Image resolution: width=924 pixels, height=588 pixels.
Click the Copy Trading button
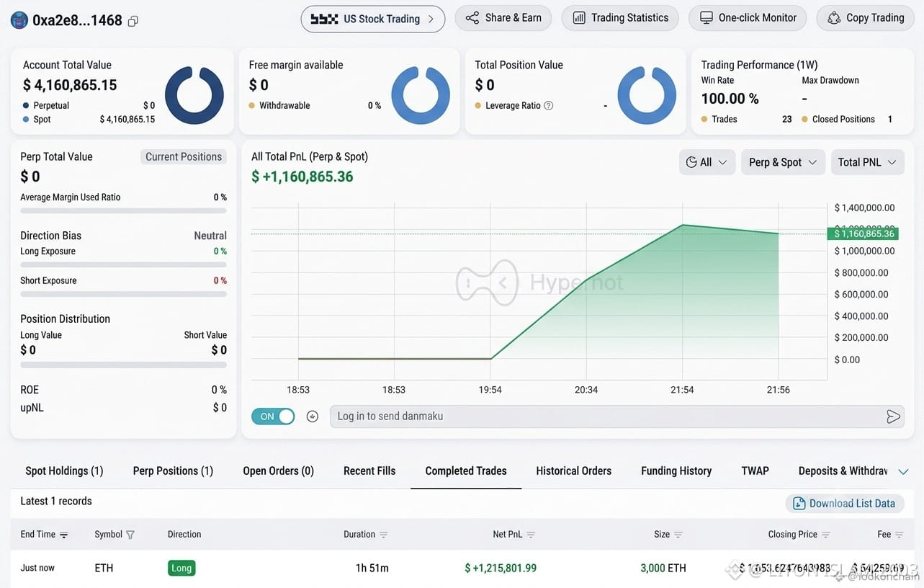point(865,18)
